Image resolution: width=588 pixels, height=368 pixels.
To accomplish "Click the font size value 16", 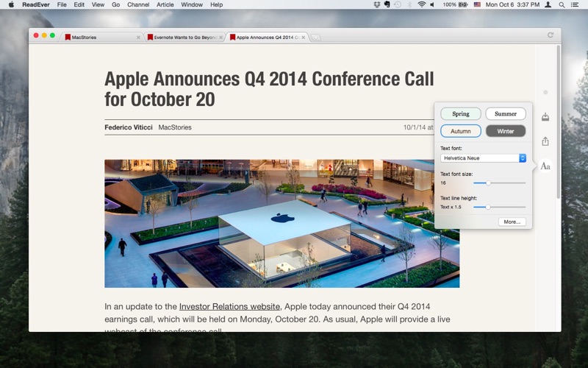I will coord(443,183).
